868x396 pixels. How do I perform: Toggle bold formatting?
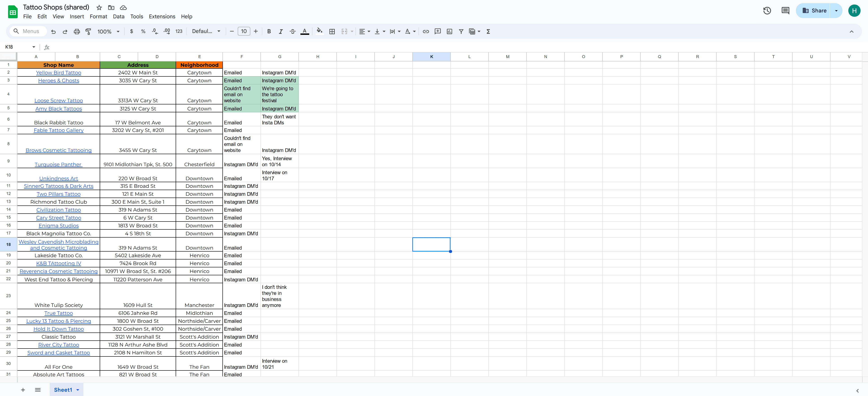click(x=269, y=31)
